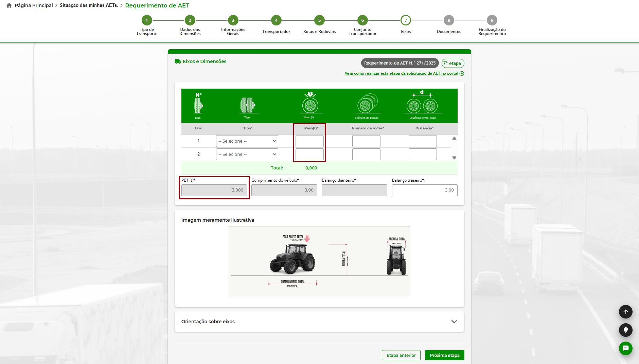This screenshot has width=639, height=364.
Task: Focus Número de rodas field for axle 2
Action: (x=366, y=154)
